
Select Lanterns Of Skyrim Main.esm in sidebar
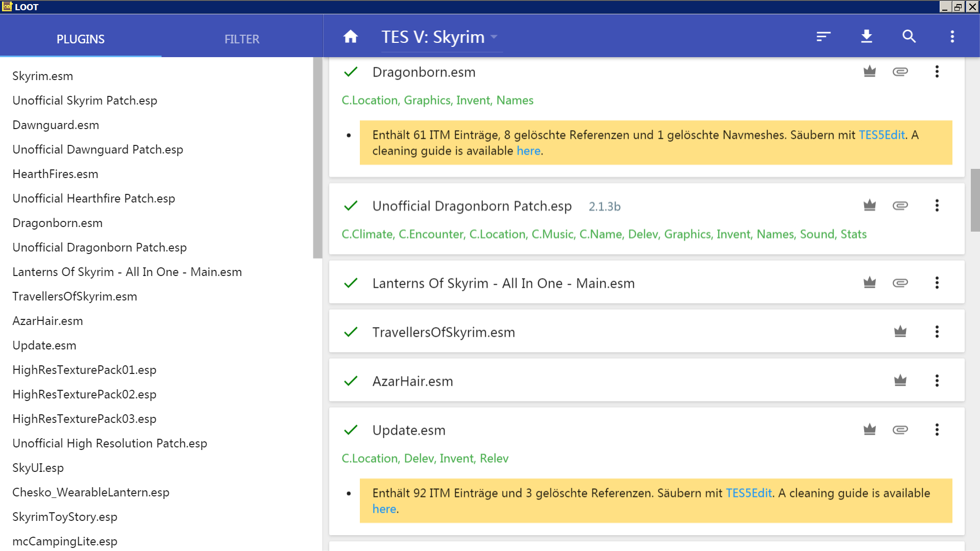pos(127,272)
